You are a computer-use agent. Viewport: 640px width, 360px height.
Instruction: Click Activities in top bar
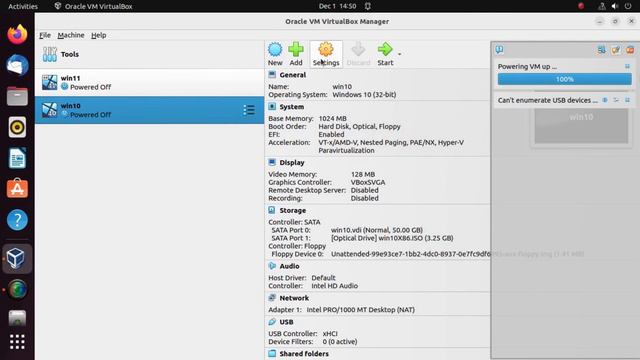click(23, 6)
